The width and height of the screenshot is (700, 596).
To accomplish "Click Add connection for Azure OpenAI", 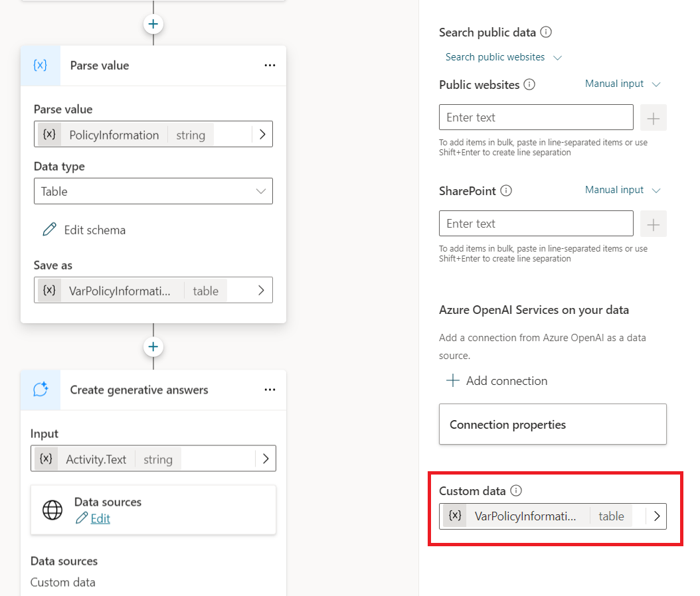I will [x=497, y=381].
